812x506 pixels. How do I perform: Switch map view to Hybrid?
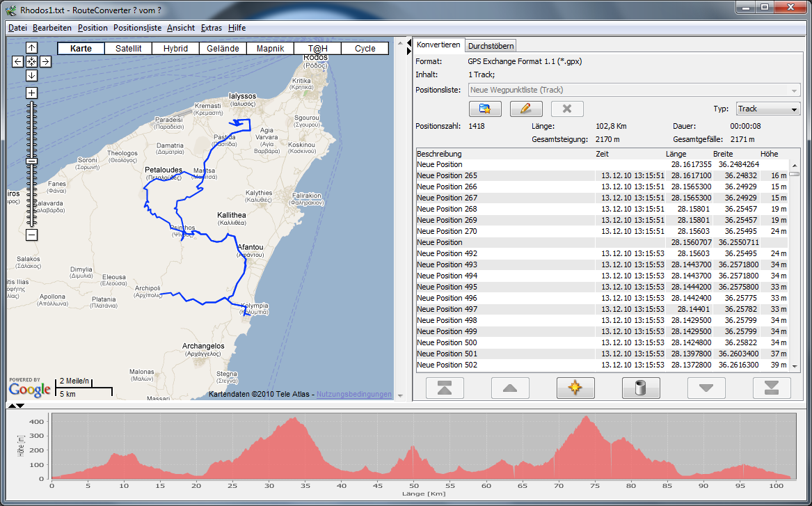pos(175,49)
